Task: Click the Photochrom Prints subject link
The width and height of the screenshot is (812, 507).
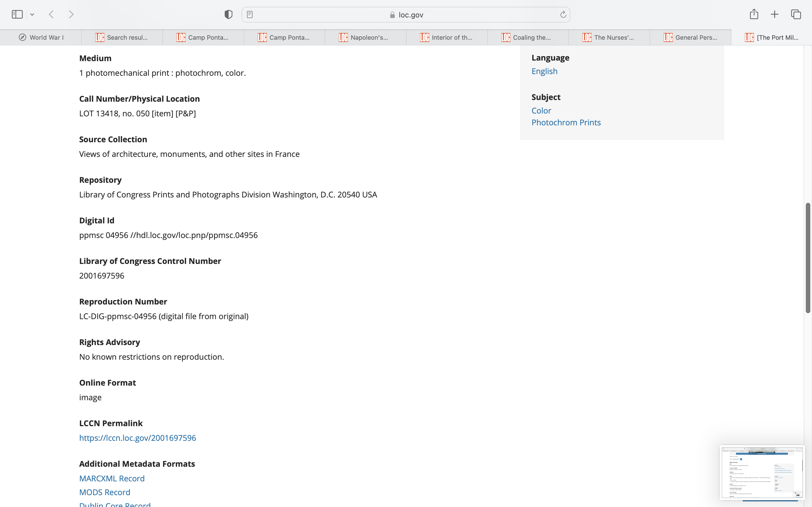Action: click(x=566, y=123)
